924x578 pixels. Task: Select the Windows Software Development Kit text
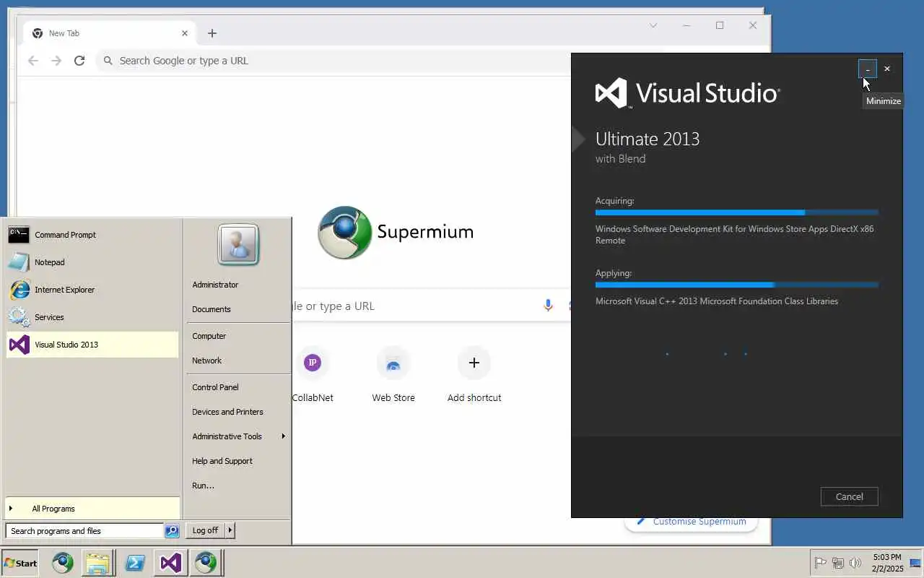(x=734, y=235)
